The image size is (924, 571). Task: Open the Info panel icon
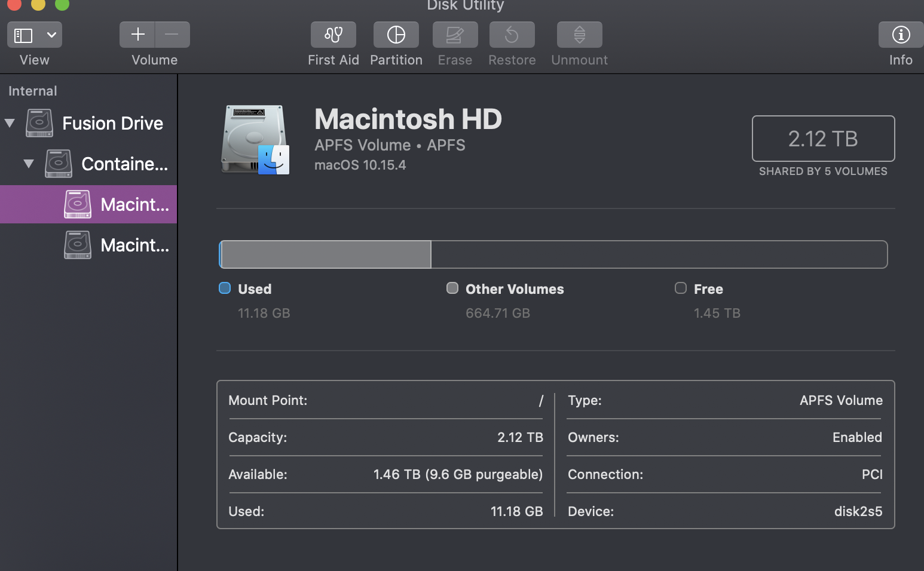click(x=901, y=35)
